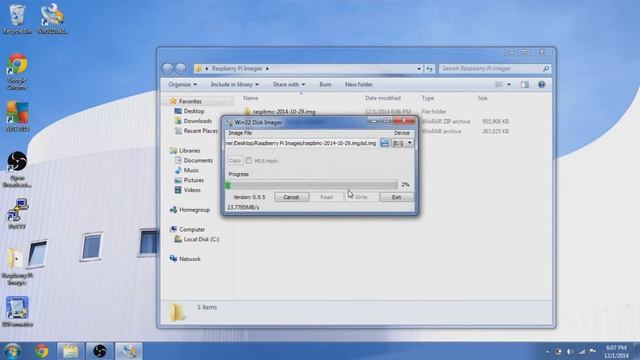640x360 pixels.
Task: Open the Device drive dropdown
Action: pos(402,143)
